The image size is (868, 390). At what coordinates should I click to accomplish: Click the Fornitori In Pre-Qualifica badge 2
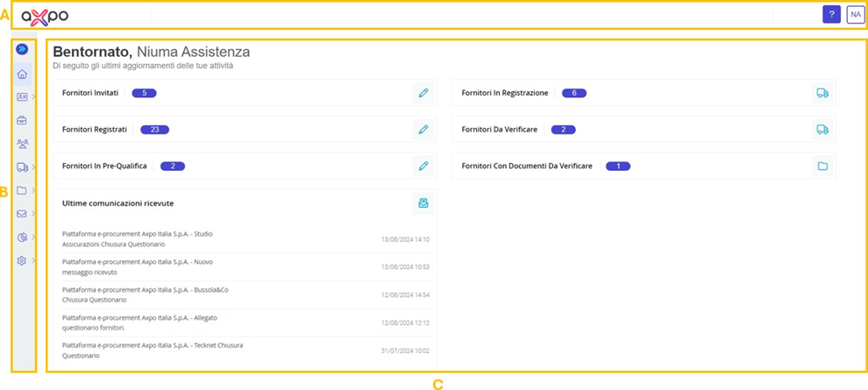coord(173,166)
